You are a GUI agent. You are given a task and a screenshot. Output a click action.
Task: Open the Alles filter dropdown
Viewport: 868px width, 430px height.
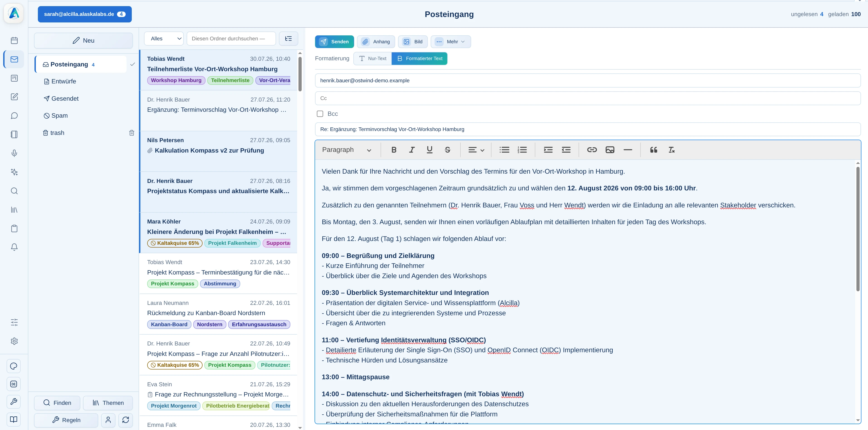[164, 38]
